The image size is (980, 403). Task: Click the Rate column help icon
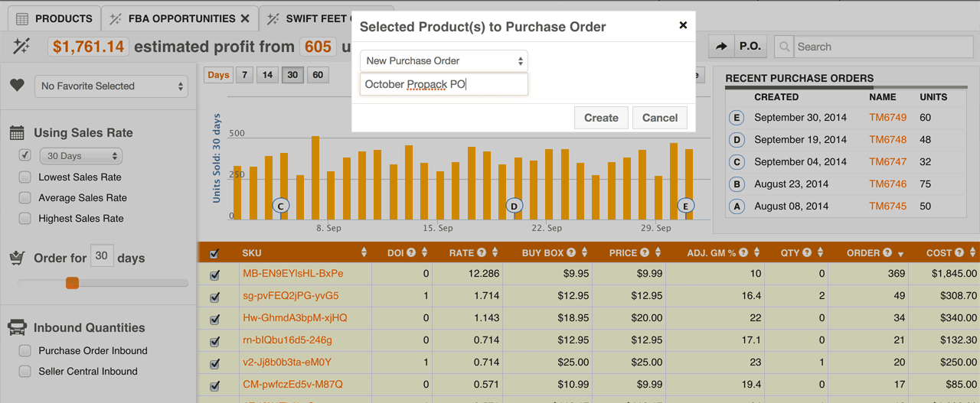point(482,253)
